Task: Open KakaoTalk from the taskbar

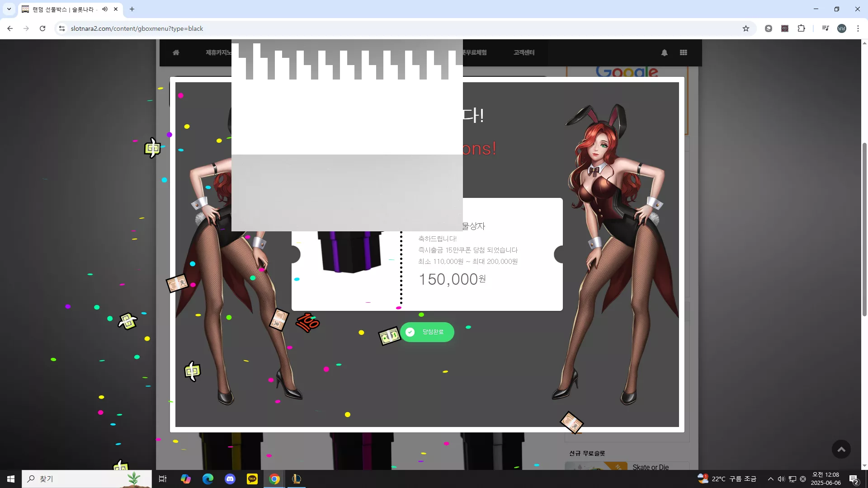Action: pyautogui.click(x=252, y=479)
